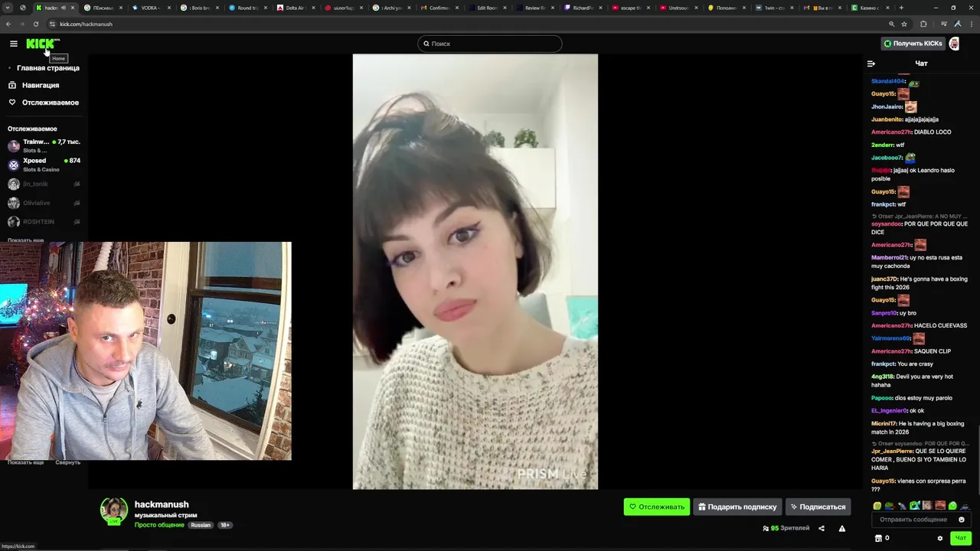
Task: Open Trainw... followed channel
Action: (44, 145)
